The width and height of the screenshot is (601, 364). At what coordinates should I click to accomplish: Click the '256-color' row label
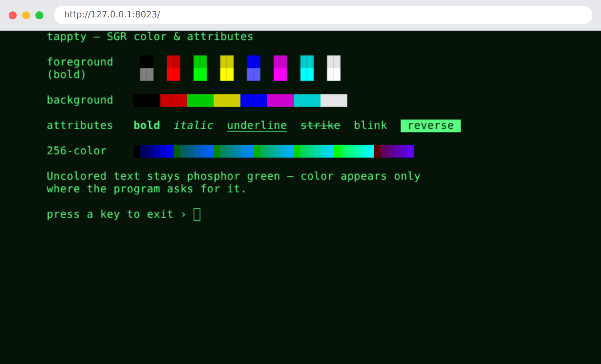pyautogui.click(x=77, y=151)
